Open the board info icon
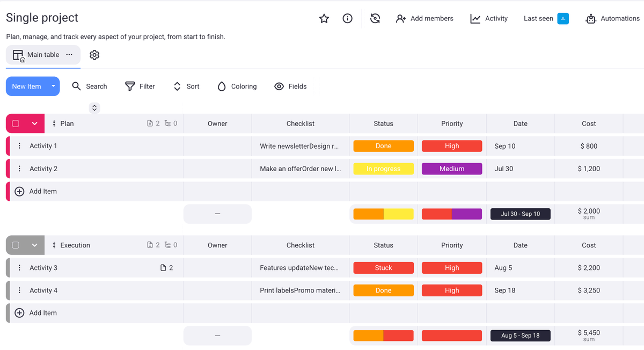The width and height of the screenshot is (644, 350). pyautogui.click(x=348, y=19)
